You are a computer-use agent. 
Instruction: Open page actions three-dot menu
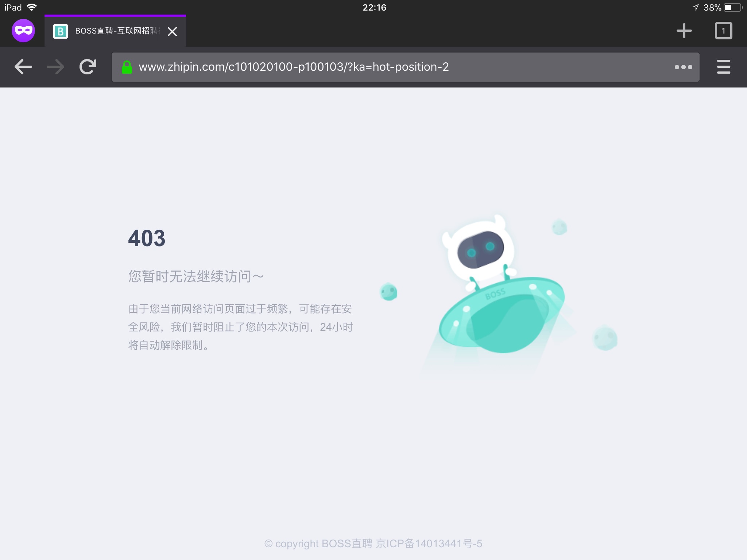[683, 67]
